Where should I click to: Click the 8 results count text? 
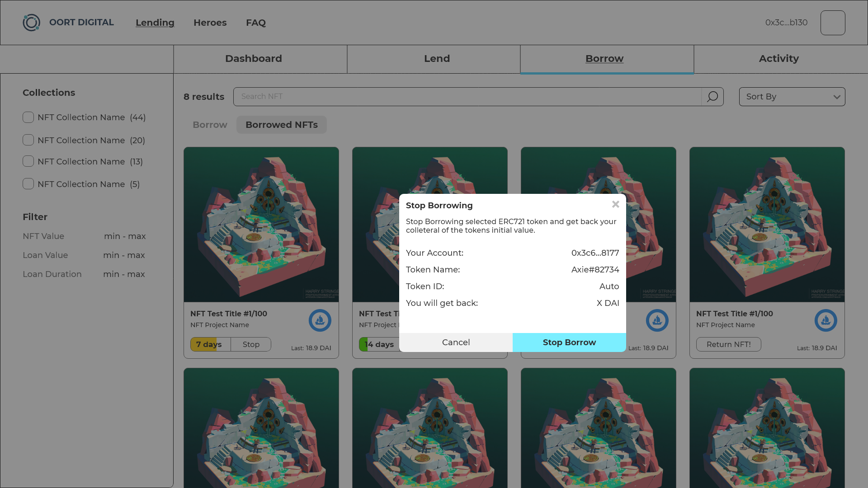click(204, 97)
